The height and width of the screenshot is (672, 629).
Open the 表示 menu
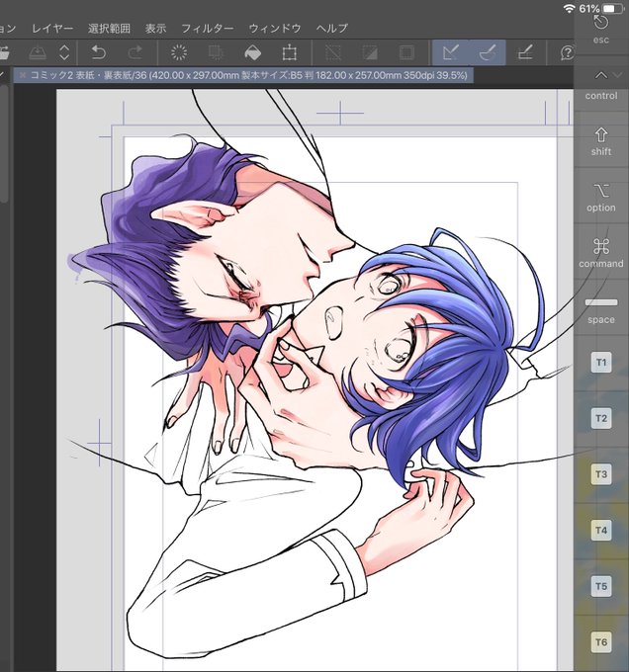155,29
